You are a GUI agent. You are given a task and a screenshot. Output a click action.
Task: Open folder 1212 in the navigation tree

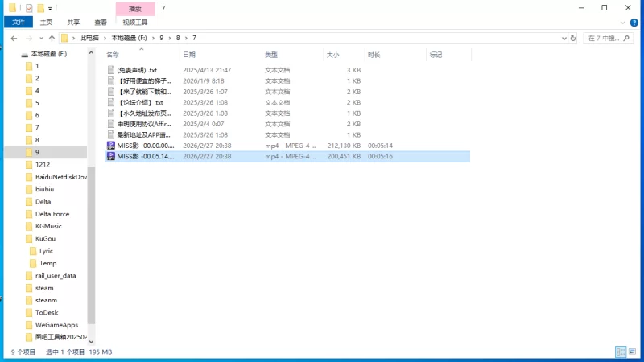coord(43,165)
